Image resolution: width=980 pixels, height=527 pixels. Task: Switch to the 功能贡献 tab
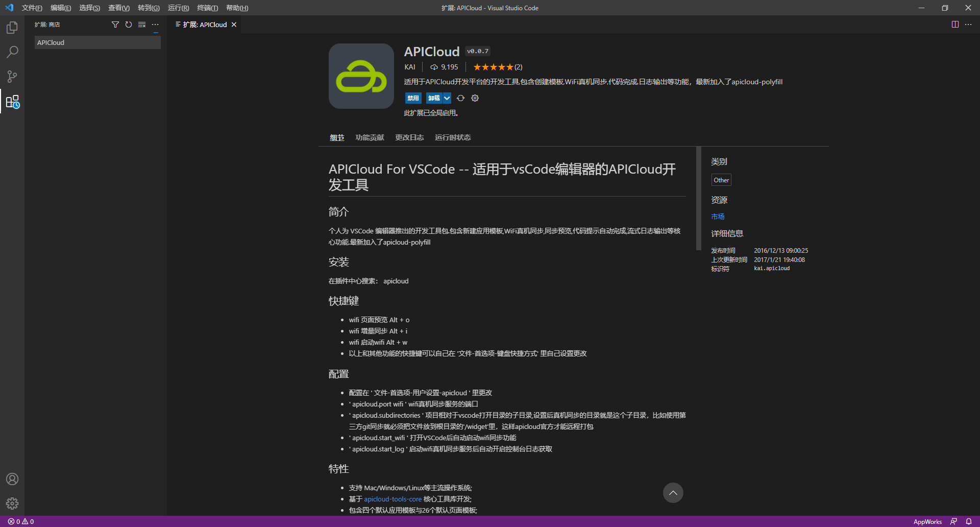370,137
